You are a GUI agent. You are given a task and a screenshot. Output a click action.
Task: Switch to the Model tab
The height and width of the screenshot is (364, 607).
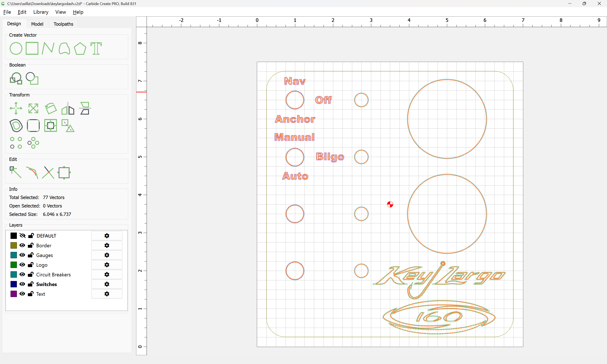[x=37, y=24]
